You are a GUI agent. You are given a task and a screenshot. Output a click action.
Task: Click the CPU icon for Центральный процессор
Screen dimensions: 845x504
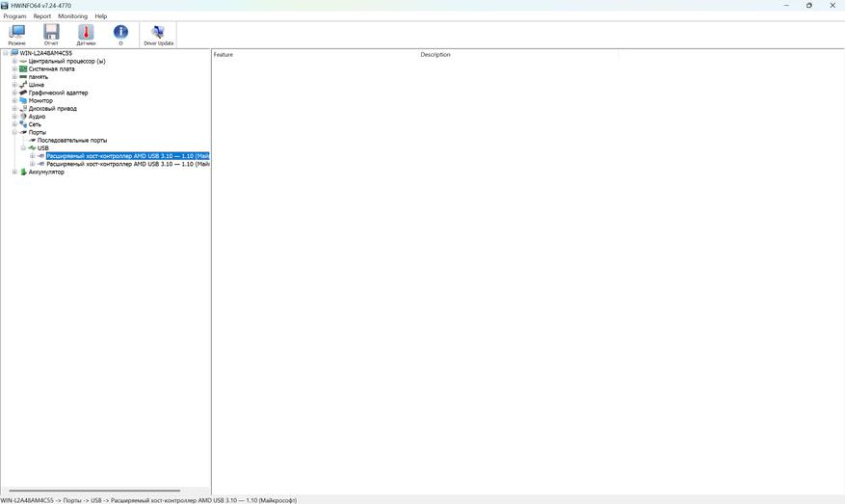(x=23, y=61)
